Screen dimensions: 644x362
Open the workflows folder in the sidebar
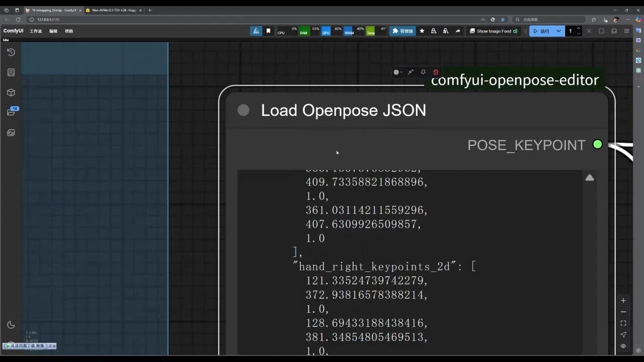(x=11, y=112)
